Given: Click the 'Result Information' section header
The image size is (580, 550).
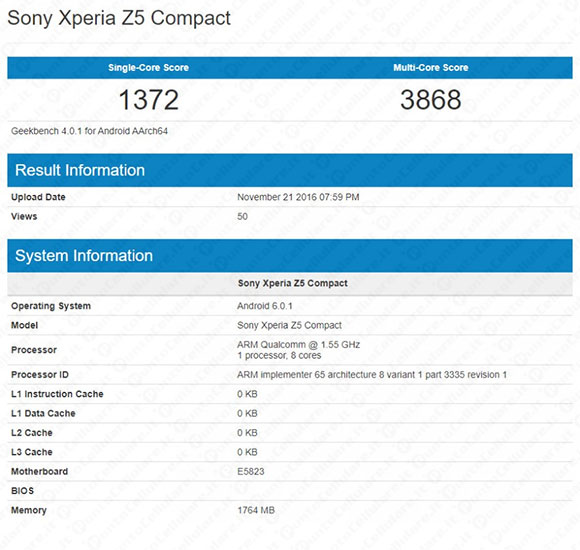Looking at the screenshot, I should [x=290, y=170].
